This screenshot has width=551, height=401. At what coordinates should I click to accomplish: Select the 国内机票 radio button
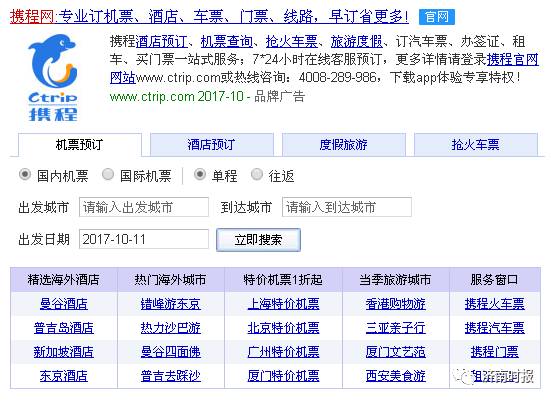[x=25, y=174]
